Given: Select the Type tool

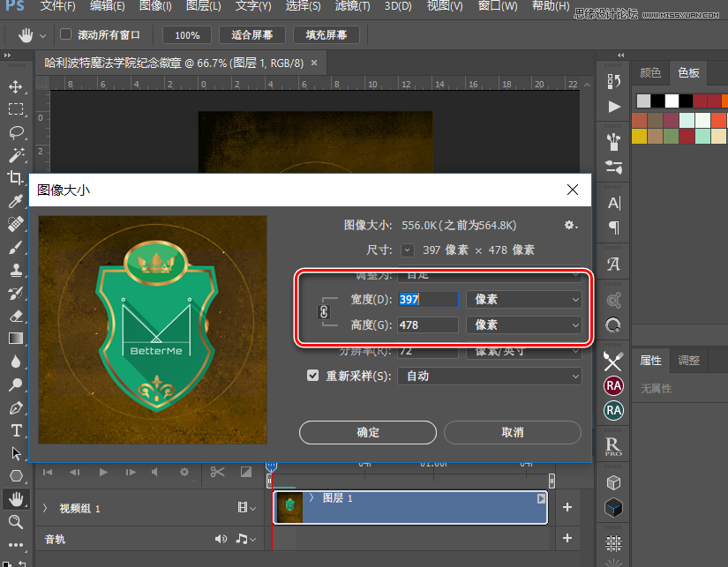Looking at the screenshot, I should (x=16, y=430).
